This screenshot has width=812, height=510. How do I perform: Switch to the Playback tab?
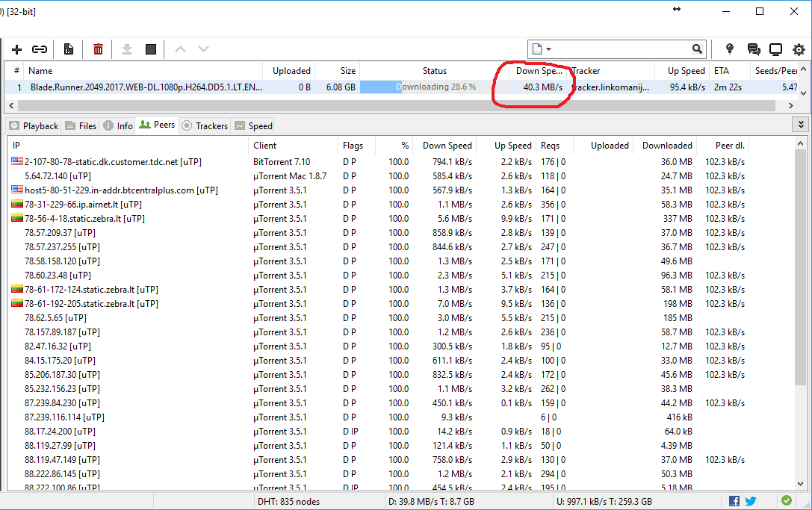click(x=34, y=125)
